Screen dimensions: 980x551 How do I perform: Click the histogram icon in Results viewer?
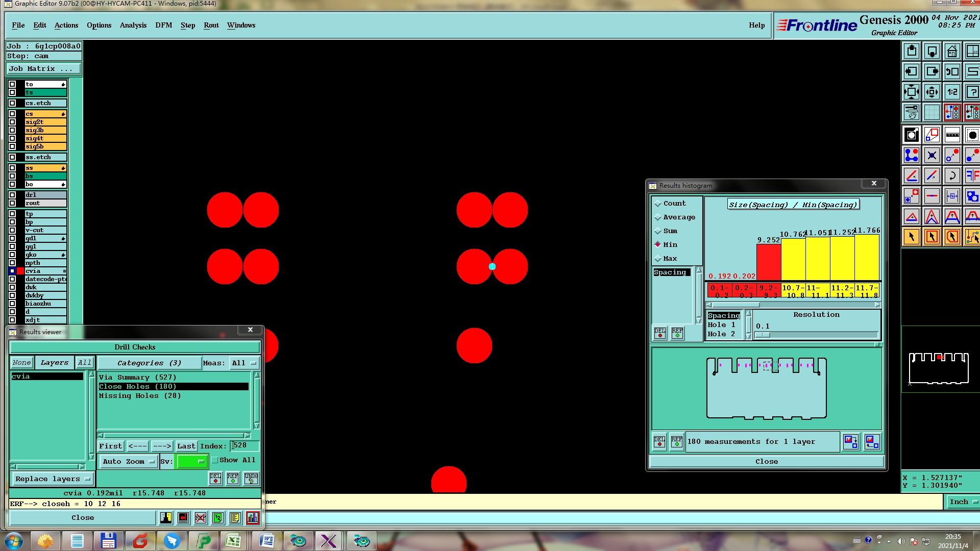point(253,518)
